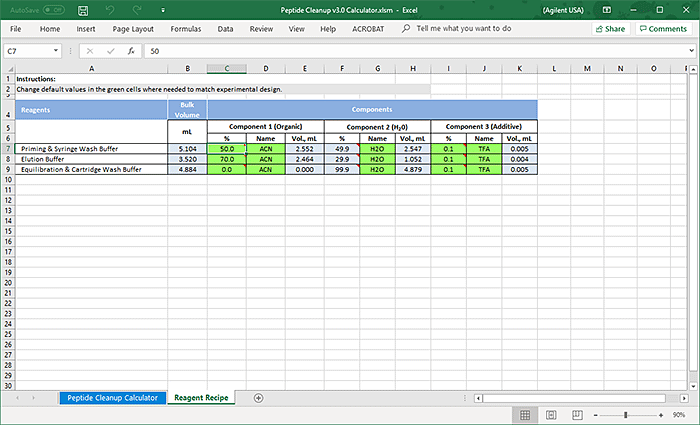Select the Elution Buffer organic percent cell
This screenshot has height=425, width=700.
click(x=227, y=159)
